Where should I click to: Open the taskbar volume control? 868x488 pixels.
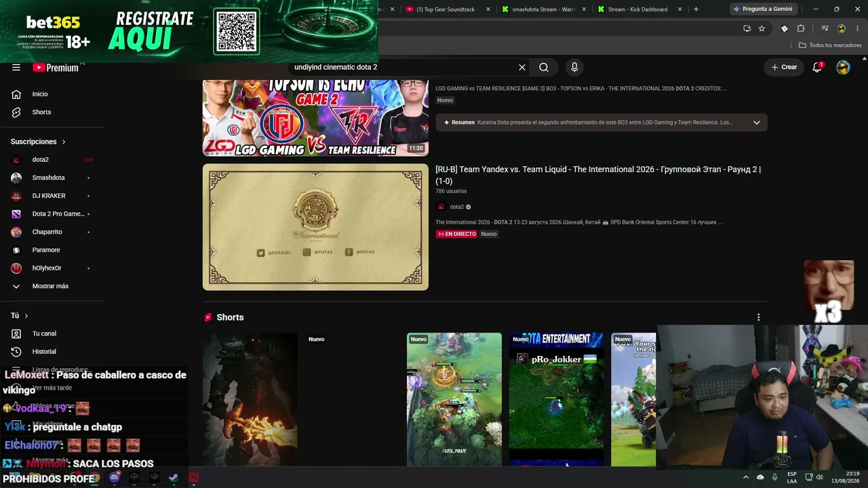(820, 477)
